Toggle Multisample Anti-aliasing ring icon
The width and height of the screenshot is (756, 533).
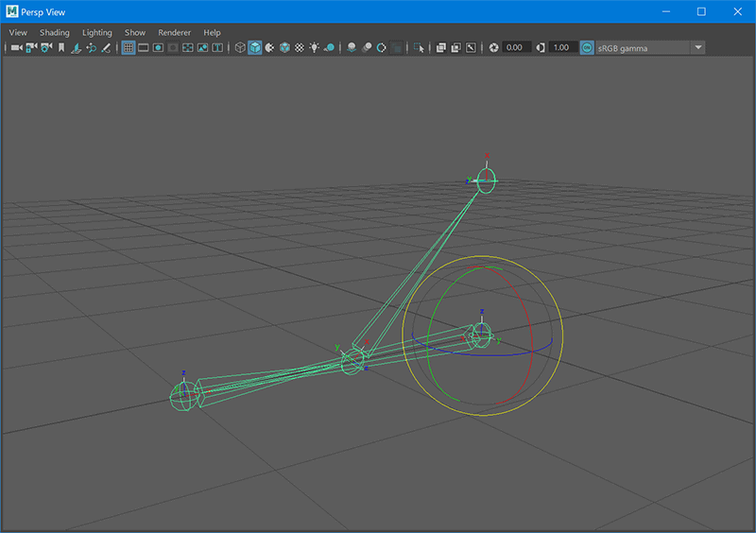point(382,47)
